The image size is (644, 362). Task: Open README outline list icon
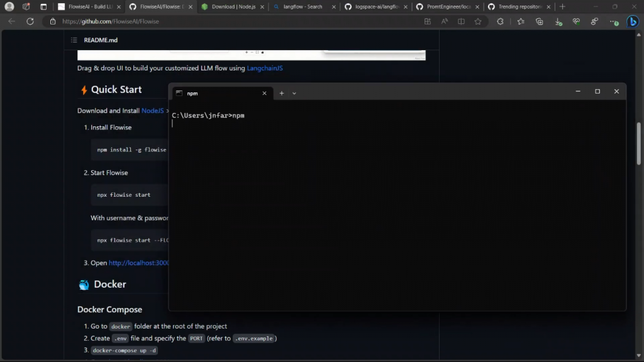click(74, 40)
